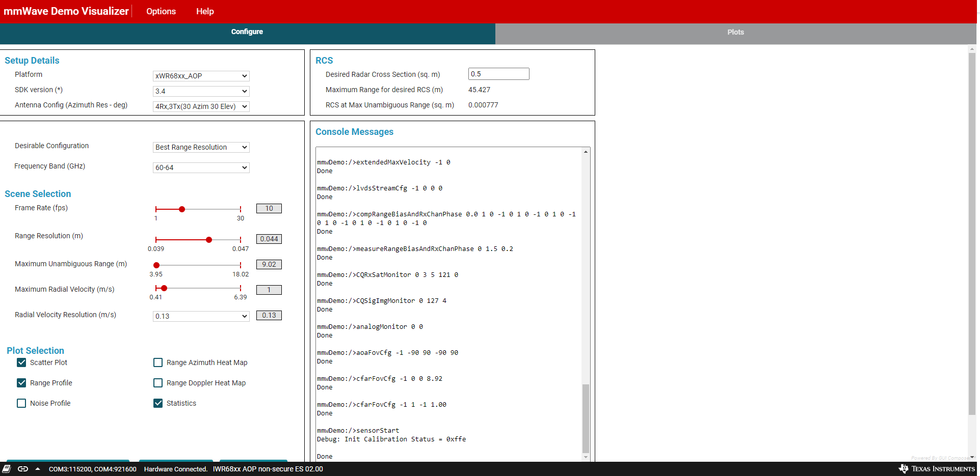Open the Help menu
Image resolution: width=980 pixels, height=476 pixels.
(205, 11)
